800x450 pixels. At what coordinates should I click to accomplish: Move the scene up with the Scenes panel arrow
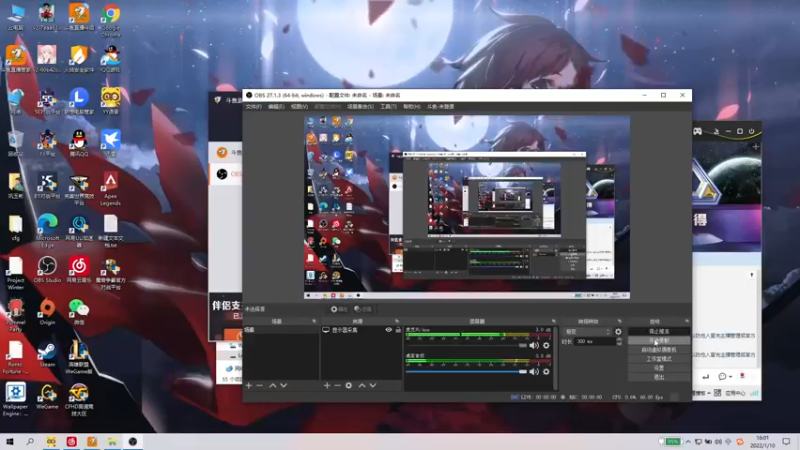pyautogui.click(x=272, y=386)
